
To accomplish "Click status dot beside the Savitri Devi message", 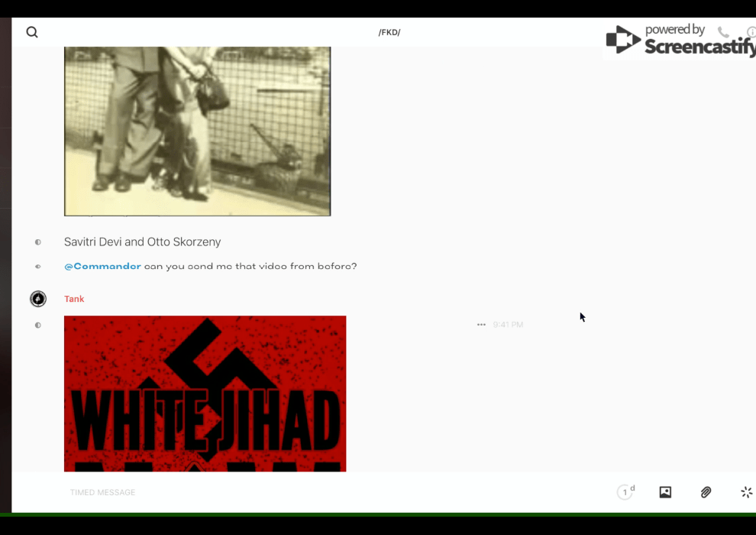I will point(38,242).
